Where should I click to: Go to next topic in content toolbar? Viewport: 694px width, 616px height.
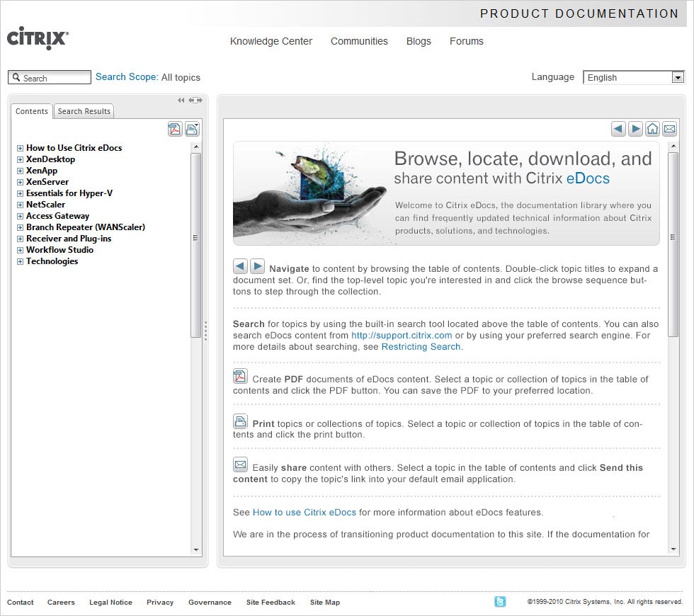pyautogui.click(x=635, y=129)
